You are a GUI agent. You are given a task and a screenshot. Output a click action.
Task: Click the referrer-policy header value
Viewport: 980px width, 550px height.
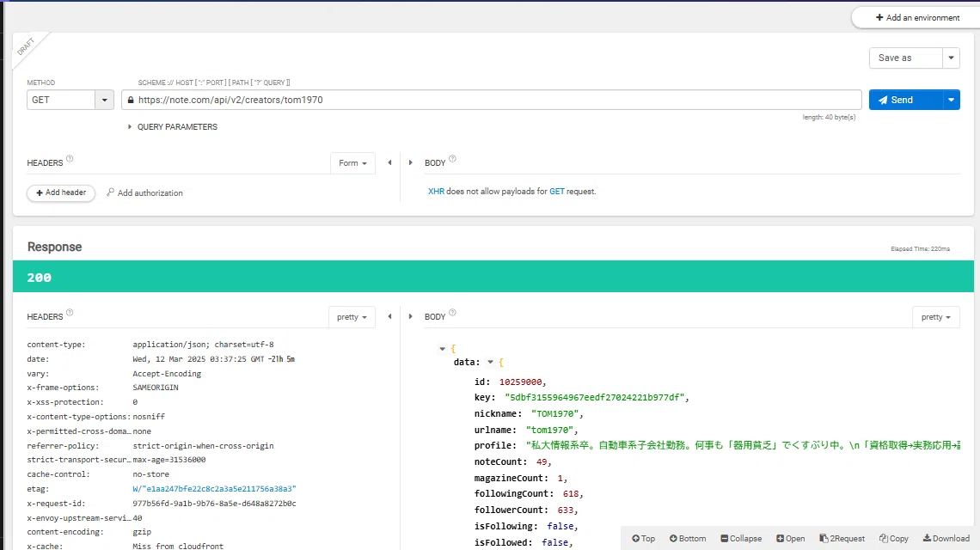click(x=203, y=446)
